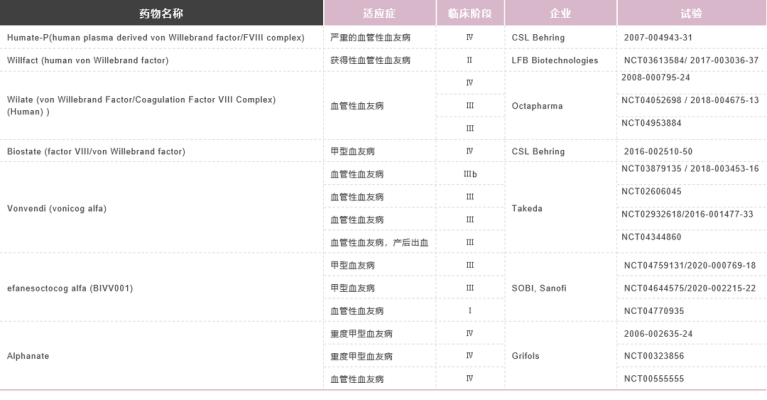Click phase Ⅳ in the NCT00555555 row

point(470,378)
